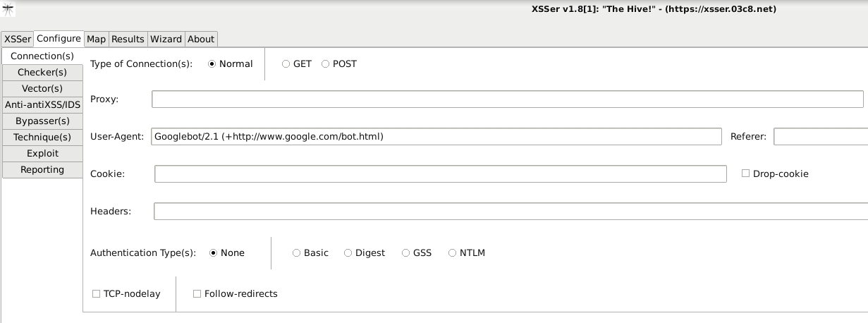Click the XSSer mosquito window icon
The height and width of the screenshot is (323, 868).
(8, 9)
